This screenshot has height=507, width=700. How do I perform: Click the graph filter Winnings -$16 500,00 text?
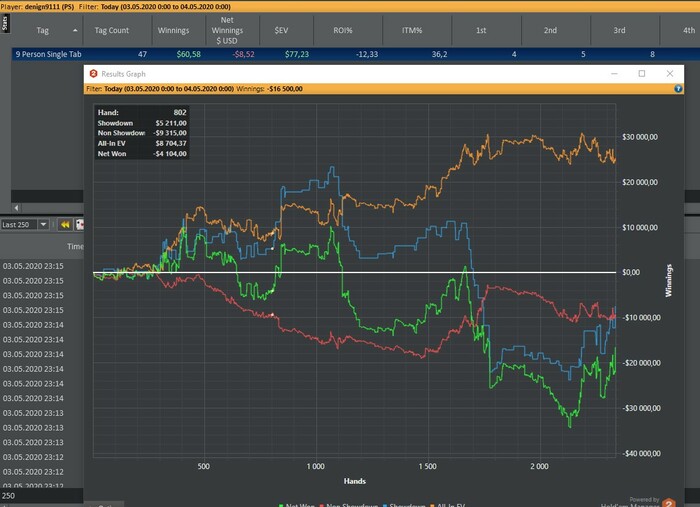[269, 89]
